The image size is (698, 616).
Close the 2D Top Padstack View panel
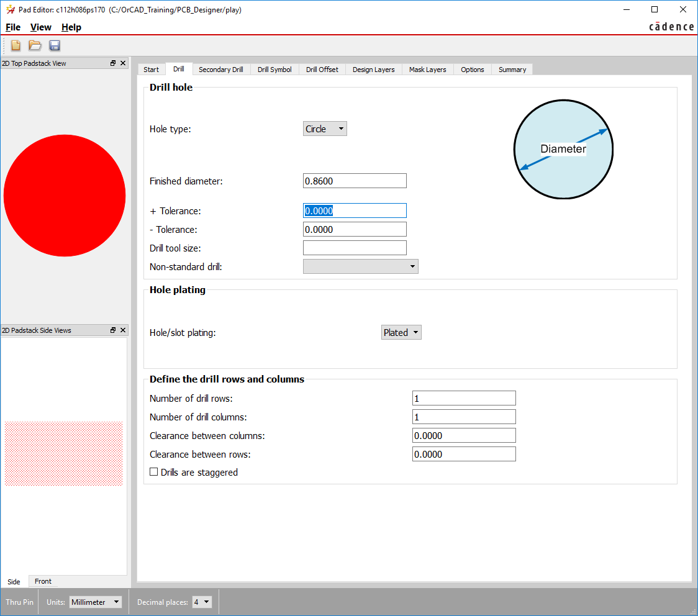tap(123, 63)
